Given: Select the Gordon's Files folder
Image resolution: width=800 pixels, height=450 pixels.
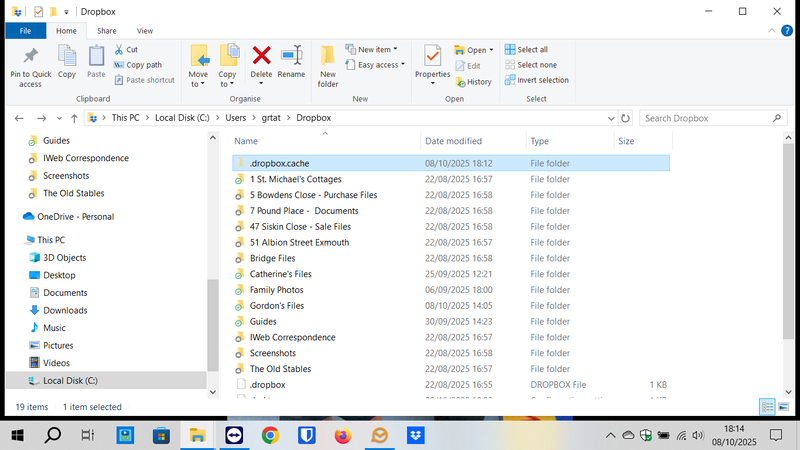Looking at the screenshot, I should [276, 306].
